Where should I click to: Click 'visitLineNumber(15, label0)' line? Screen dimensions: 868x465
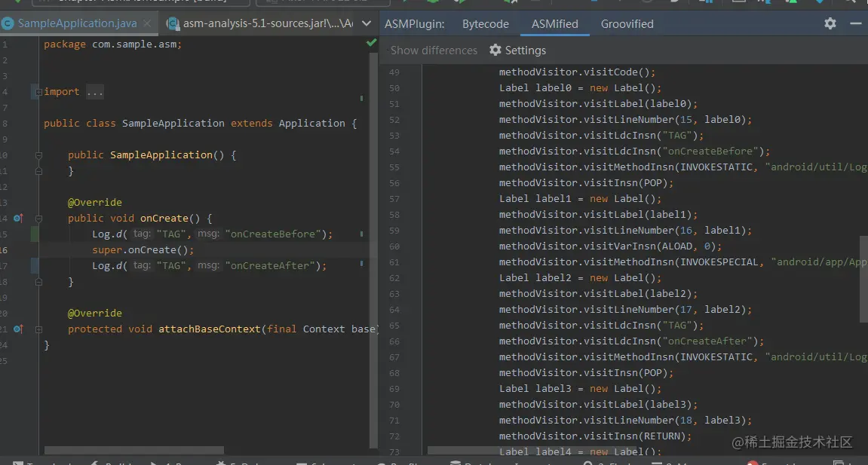[625, 119]
